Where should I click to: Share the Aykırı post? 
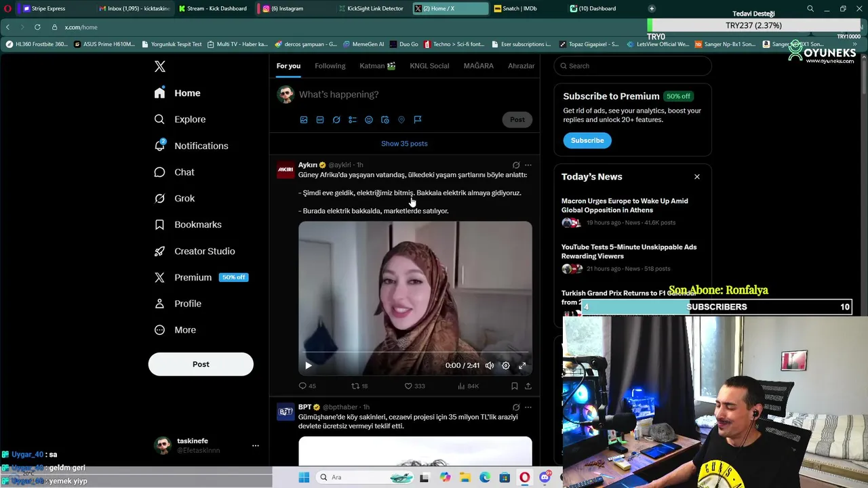point(528,386)
